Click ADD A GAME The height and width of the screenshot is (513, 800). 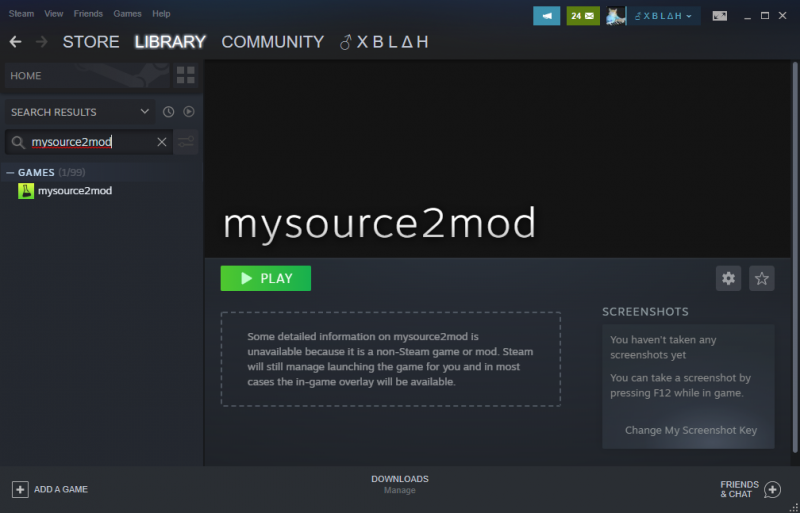[50, 490]
